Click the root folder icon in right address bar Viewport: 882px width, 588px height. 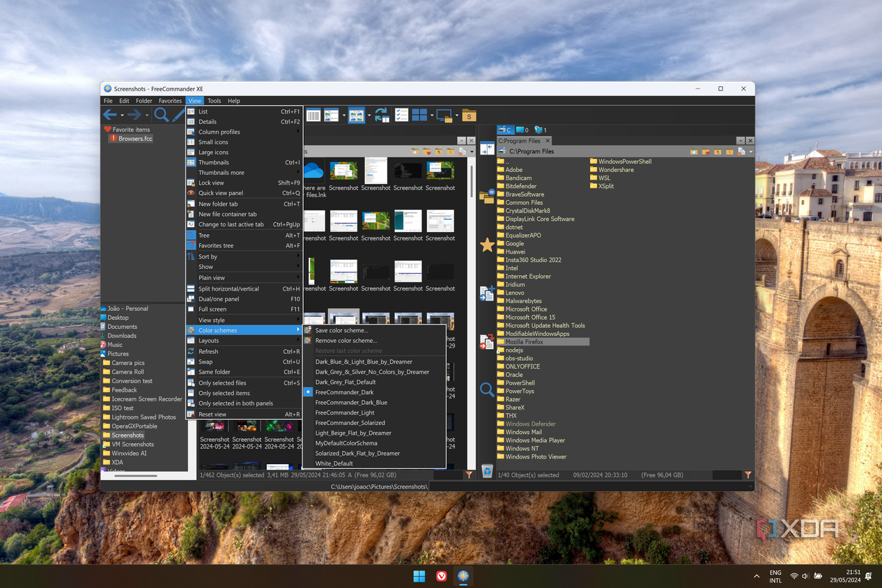coord(729,151)
